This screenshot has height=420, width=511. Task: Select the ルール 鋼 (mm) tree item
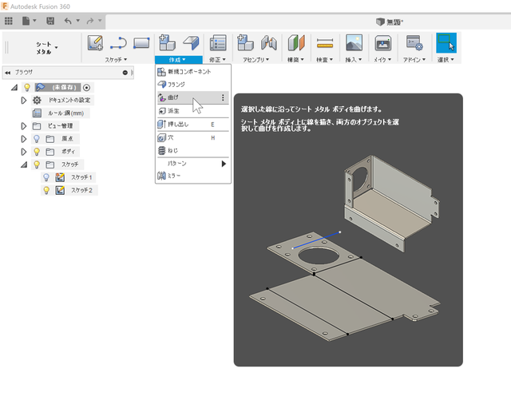click(61, 113)
